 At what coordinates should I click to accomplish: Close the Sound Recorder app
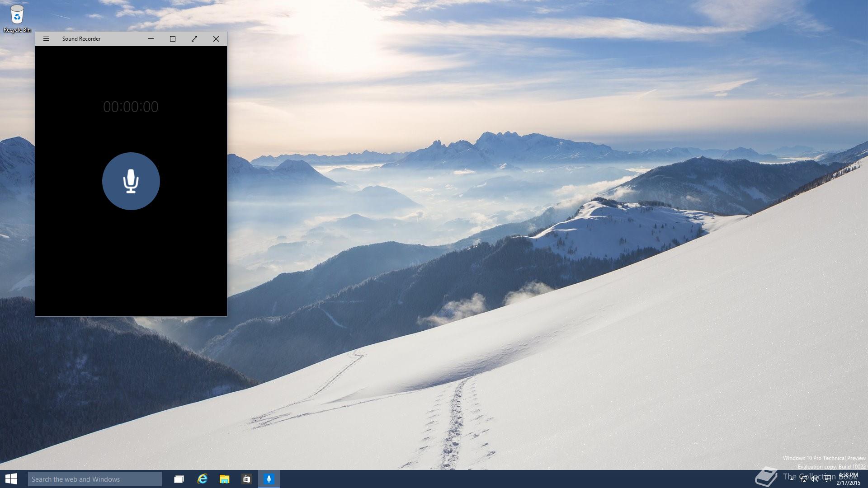click(x=216, y=39)
